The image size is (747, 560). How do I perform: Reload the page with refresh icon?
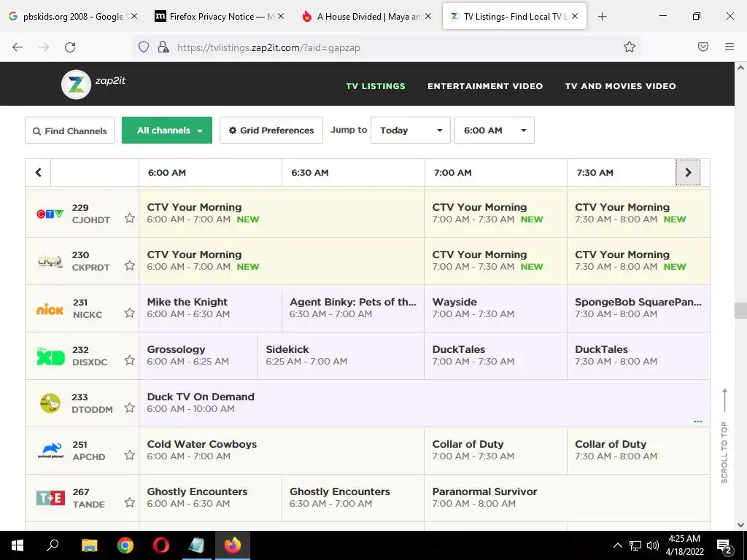click(70, 47)
